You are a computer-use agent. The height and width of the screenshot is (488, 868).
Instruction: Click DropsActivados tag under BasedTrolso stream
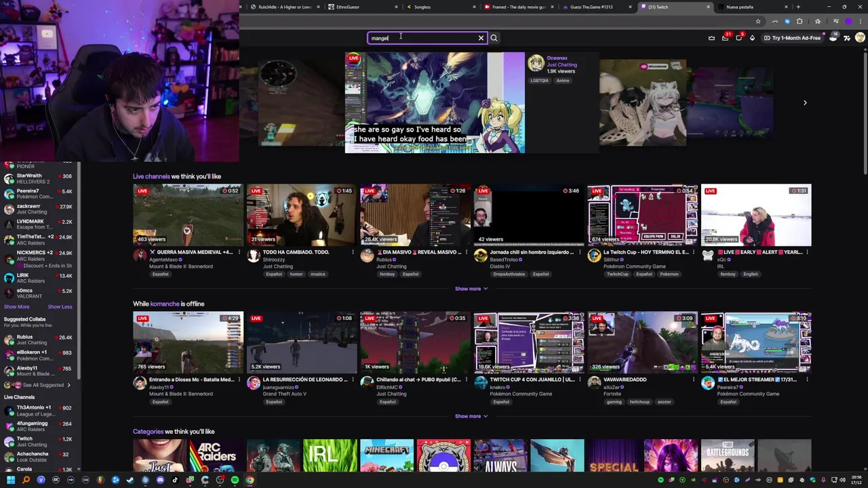click(509, 274)
